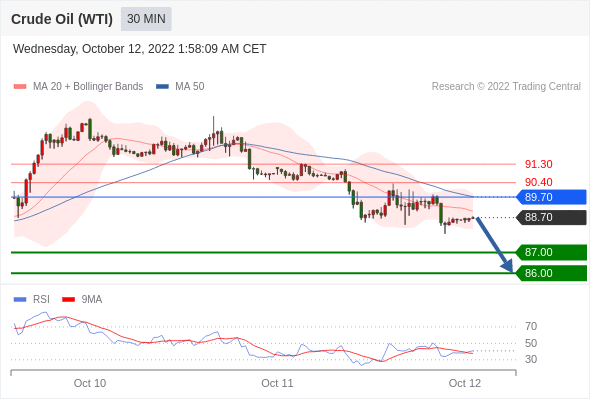Screen dimensions: 590x400
Task: Click the red 9MA legend swatch
Action: coord(68,300)
